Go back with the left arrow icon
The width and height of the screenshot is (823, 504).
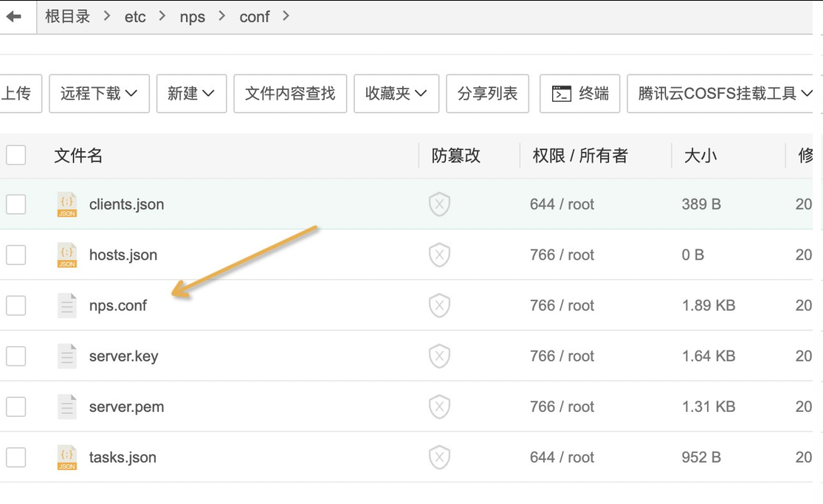(x=13, y=17)
